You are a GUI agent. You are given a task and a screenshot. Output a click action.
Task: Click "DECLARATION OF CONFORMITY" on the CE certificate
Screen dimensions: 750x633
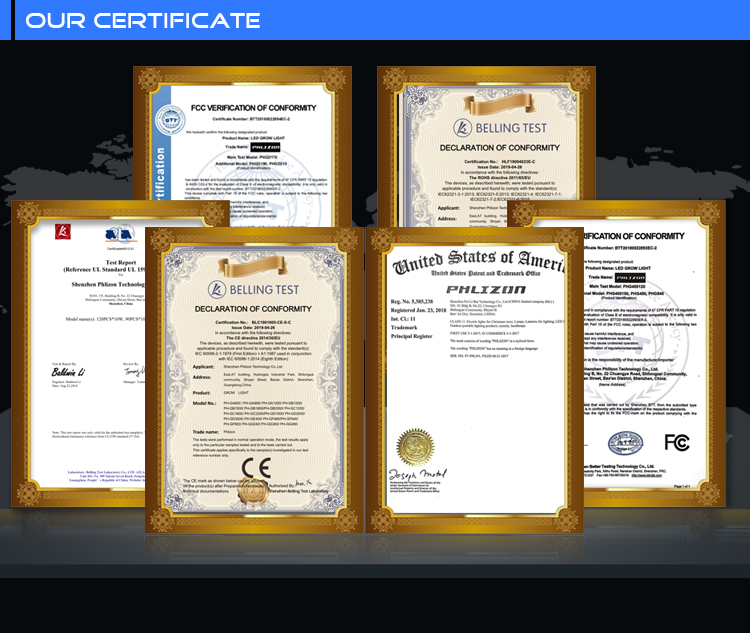point(253,309)
